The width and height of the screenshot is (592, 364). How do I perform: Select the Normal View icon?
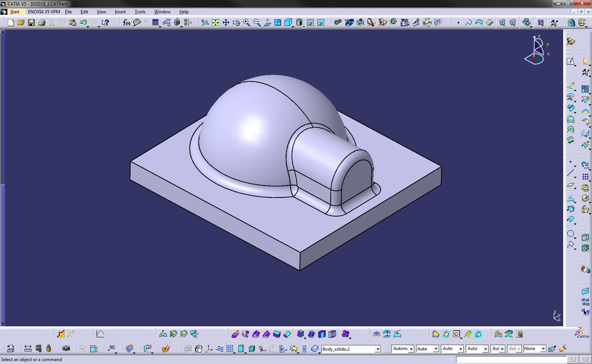click(x=267, y=22)
